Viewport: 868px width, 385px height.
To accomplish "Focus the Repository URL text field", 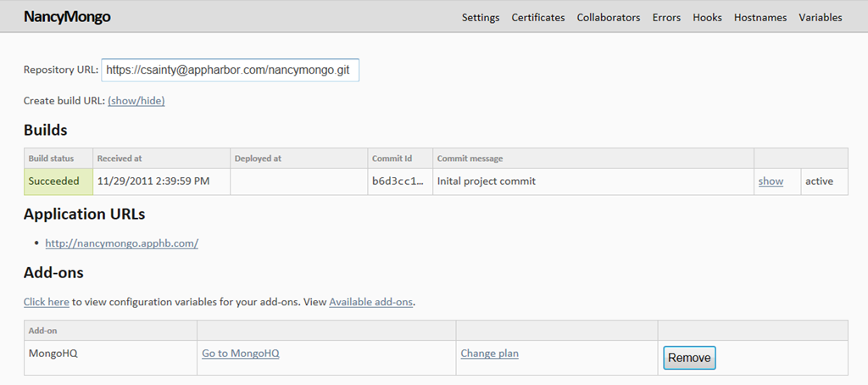I will coord(231,70).
